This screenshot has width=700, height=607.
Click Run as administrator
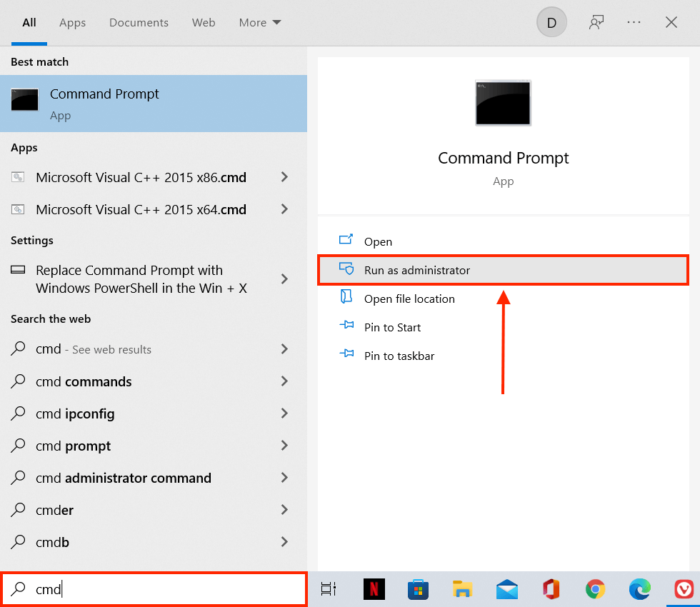tap(503, 270)
